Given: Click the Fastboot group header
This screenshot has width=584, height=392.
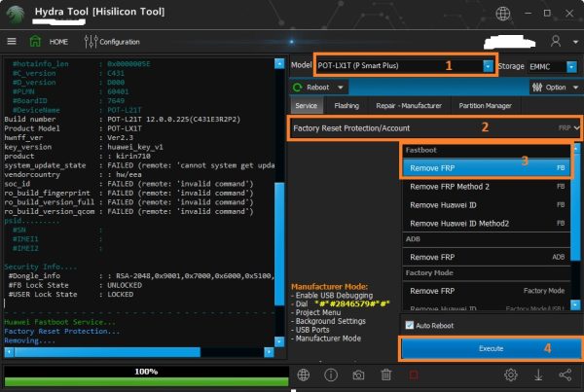Looking at the screenshot, I should [x=487, y=151].
